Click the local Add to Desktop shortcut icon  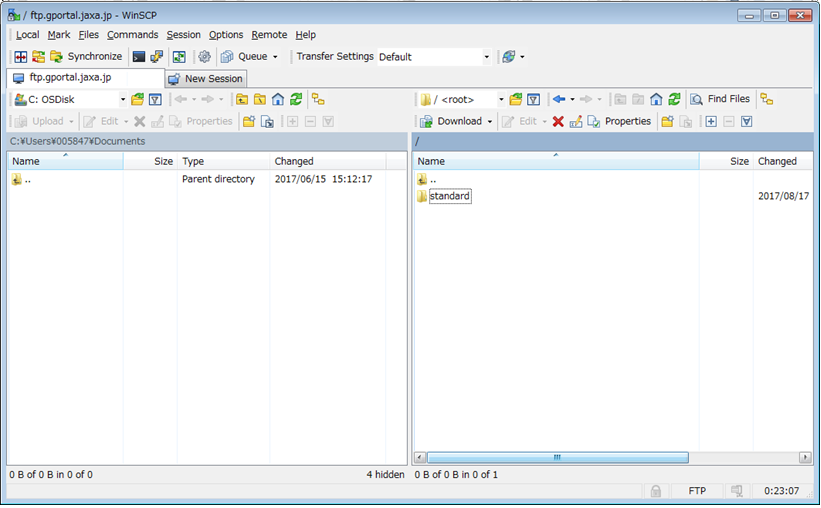point(267,122)
